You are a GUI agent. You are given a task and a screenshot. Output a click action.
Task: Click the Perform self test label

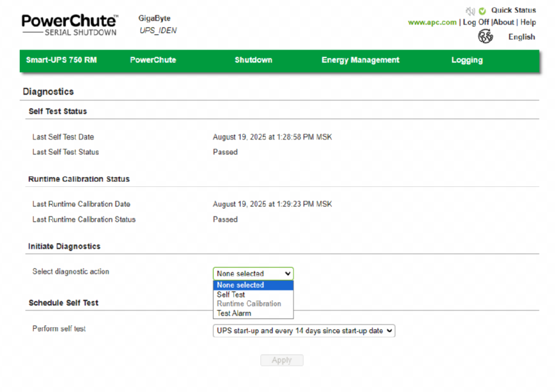(58, 328)
